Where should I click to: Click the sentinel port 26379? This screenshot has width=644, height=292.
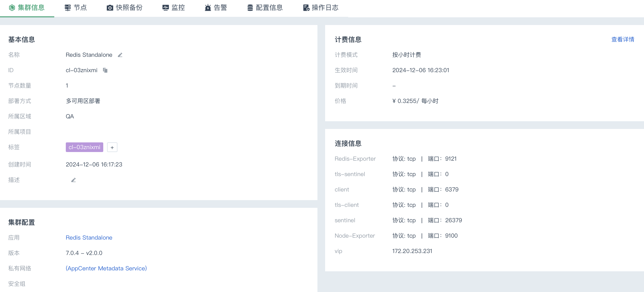[x=454, y=220]
